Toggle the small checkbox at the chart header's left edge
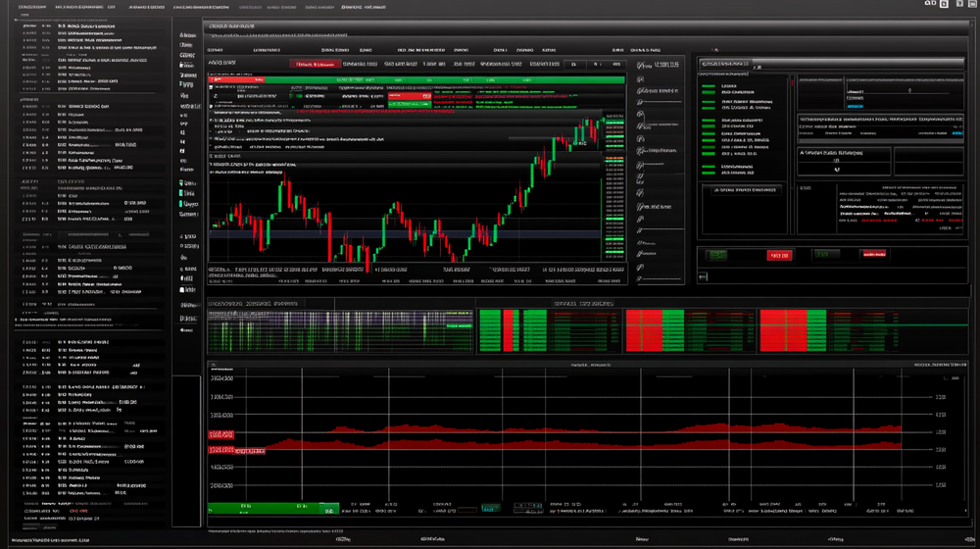 pyautogui.click(x=212, y=87)
